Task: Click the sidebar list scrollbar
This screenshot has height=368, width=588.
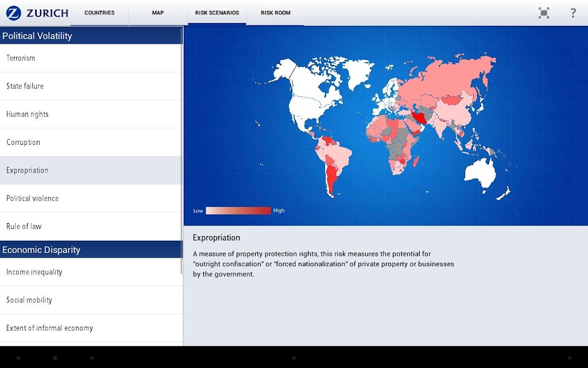Action: pos(182,150)
